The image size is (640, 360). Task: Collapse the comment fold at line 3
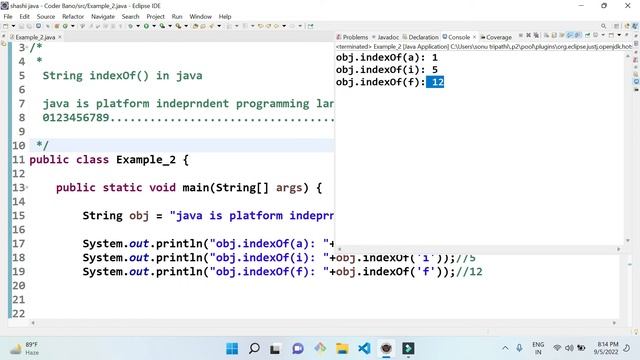(27, 48)
